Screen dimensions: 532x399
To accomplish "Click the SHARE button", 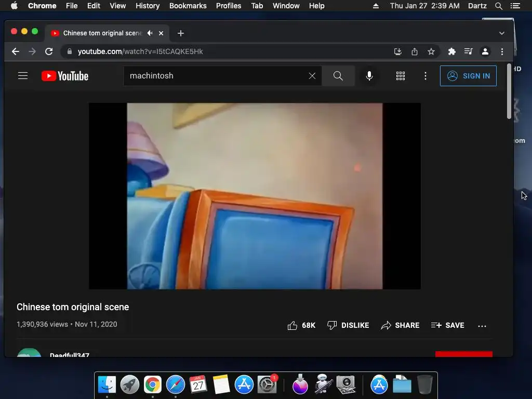I will [x=400, y=325].
